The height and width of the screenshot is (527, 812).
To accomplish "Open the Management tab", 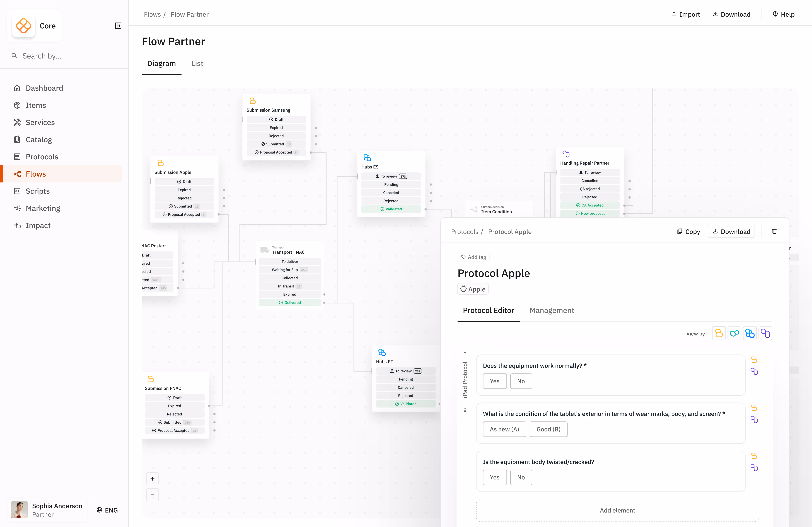I will (x=551, y=310).
